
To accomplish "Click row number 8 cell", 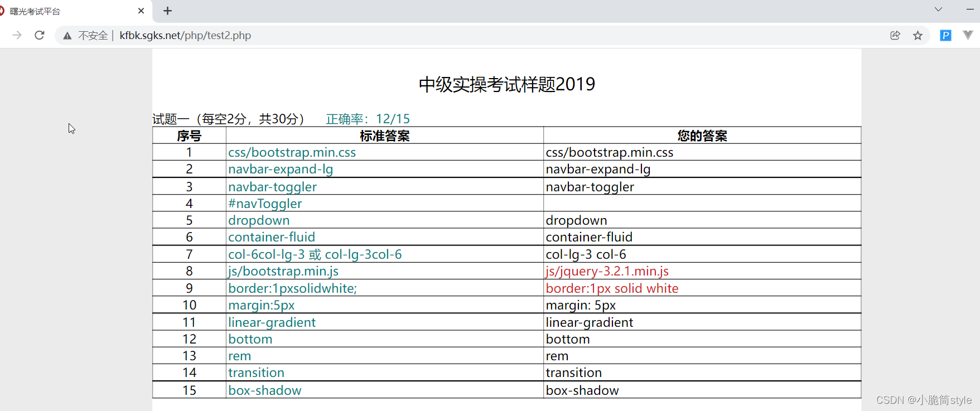I will click(189, 271).
